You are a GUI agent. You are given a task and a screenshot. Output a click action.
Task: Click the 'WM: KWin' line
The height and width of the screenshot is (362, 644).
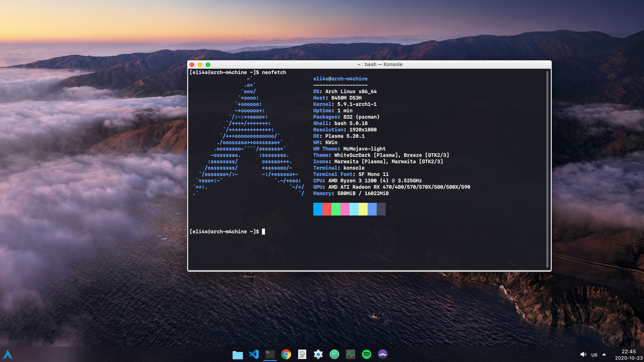click(325, 142)
